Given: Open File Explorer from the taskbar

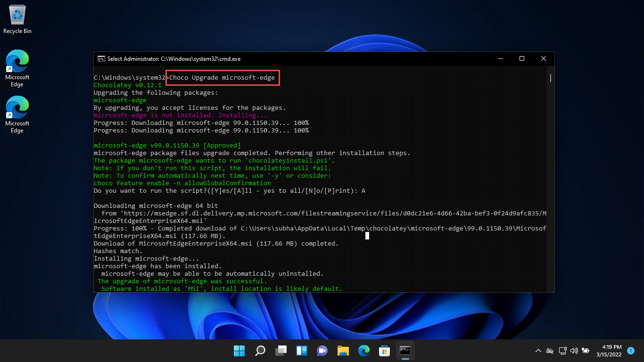Looking at the screenshot, I should 343,351.
